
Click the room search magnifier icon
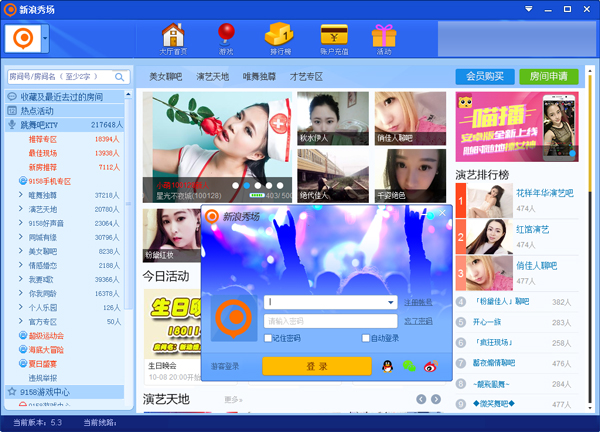[120, 77]
